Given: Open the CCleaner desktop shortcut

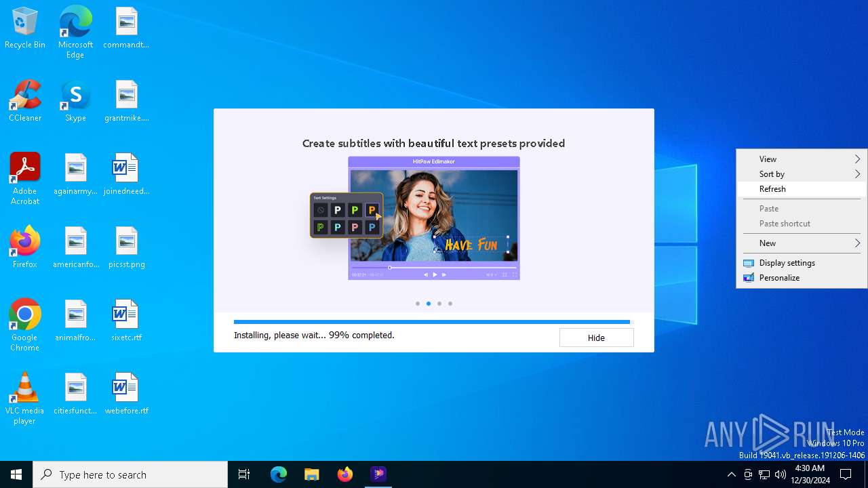Looking at the screenshot, I should (x=25, y=102).
